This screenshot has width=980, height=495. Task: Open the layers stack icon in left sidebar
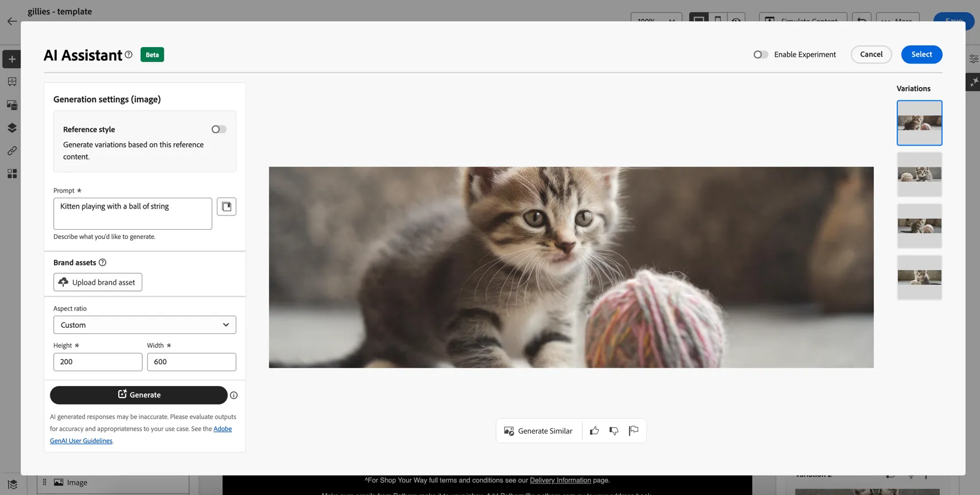coord(12,128)
